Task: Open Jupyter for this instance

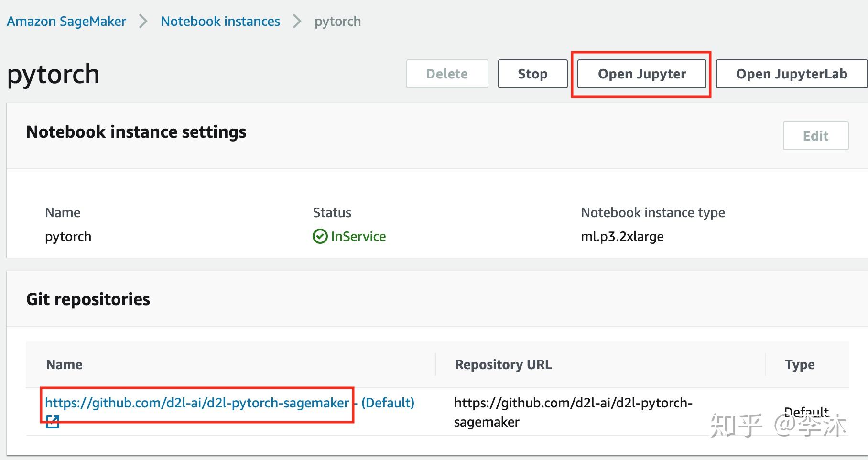Action: tap(641, 74)
